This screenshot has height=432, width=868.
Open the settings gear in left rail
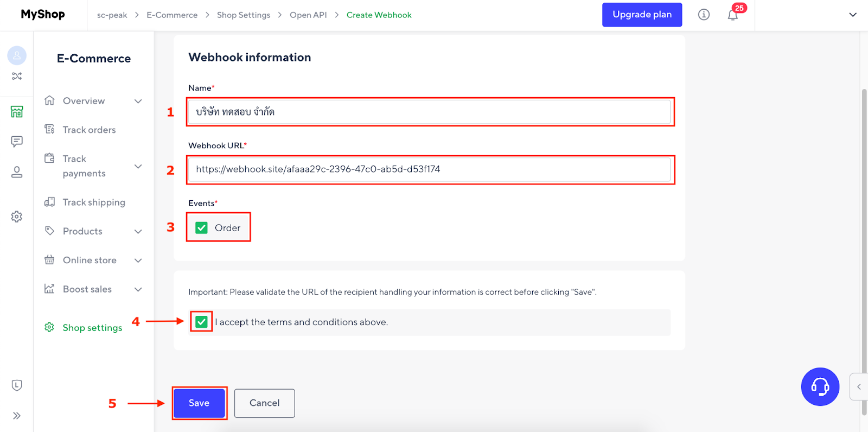coord(17,217)
